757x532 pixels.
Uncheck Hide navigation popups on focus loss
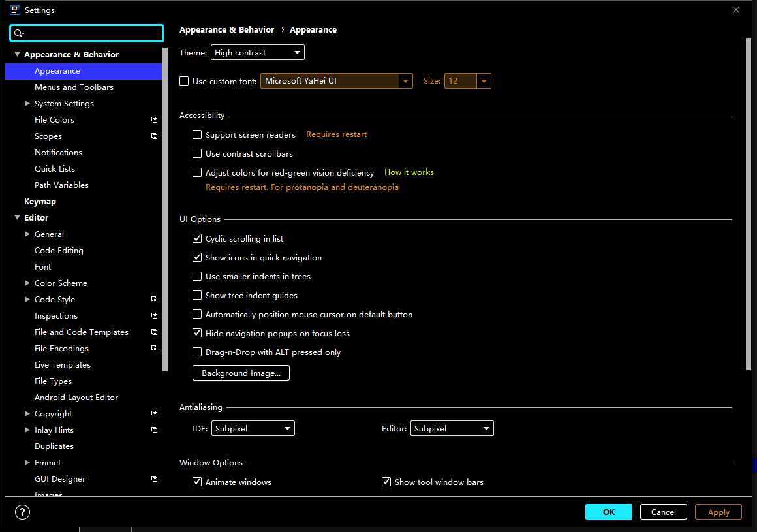point(197,333)
